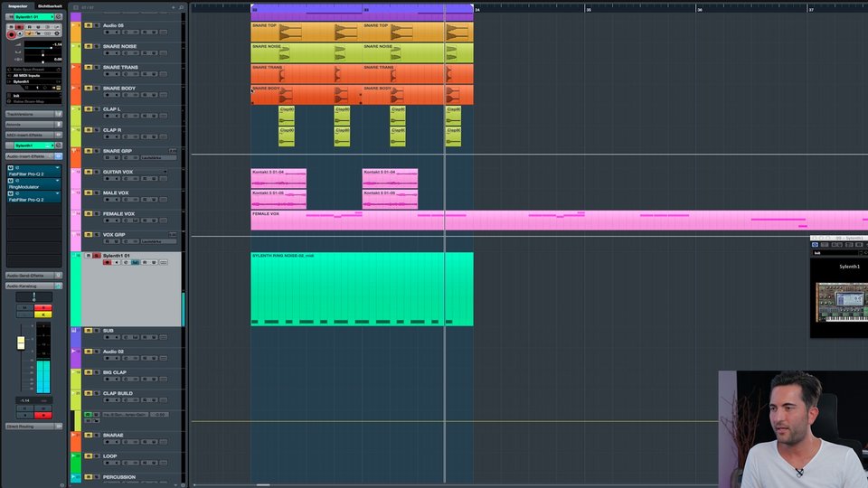Click the purple cycle range in the ruler
This screenshot has height=488, width=868.
[x=362, y=9]
